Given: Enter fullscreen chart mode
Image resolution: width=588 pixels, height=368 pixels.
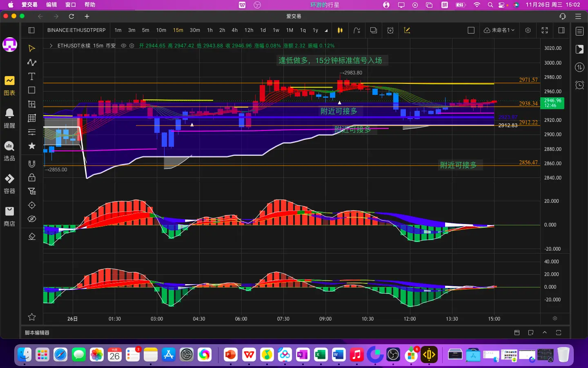Looking at the screenshot, I should pos(545,30).
